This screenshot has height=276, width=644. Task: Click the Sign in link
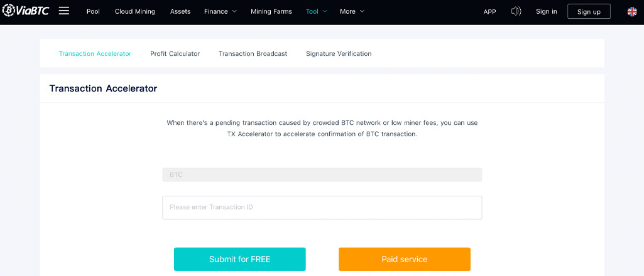(546, 11)
